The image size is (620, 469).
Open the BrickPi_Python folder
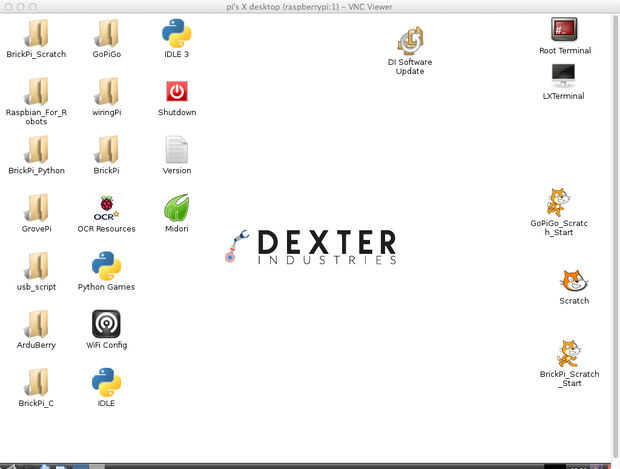tap(36, 150)
